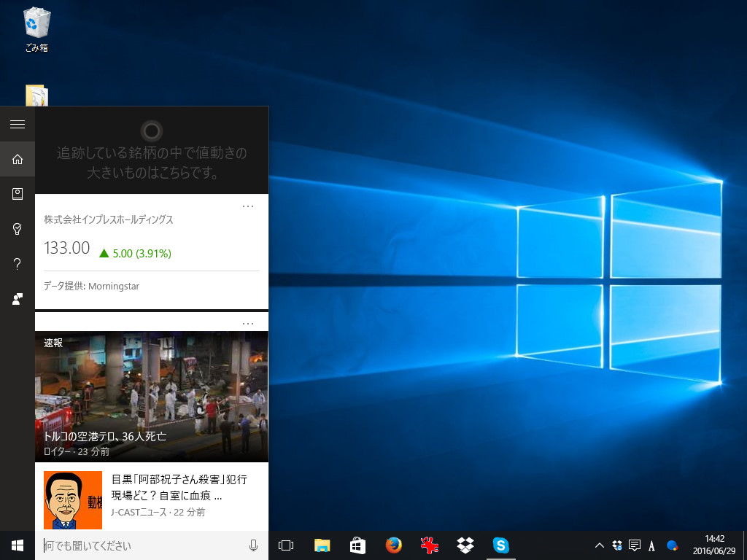Click the stock price 133.00
The image size is (747, 560).
[x=66, y=248]
